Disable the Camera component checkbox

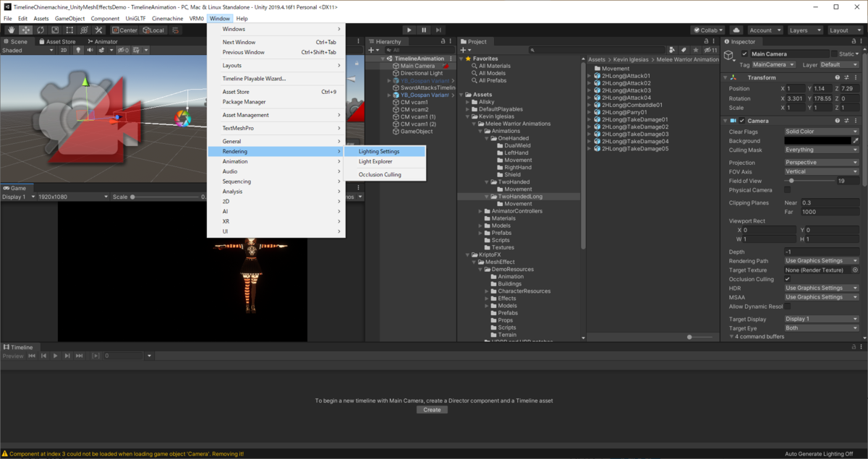pos(742,121)
